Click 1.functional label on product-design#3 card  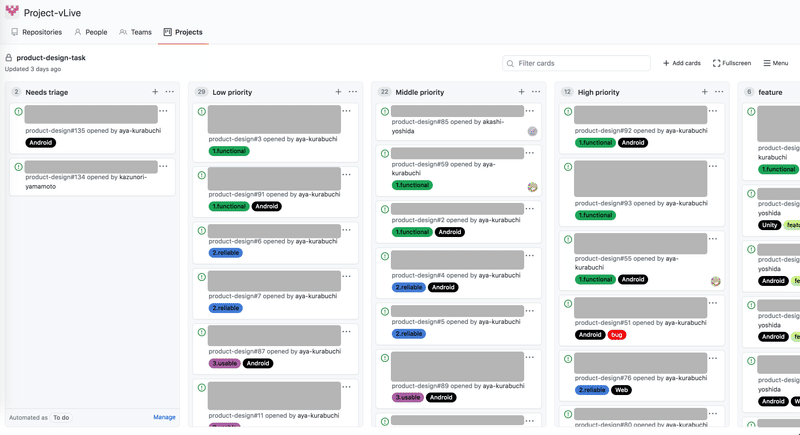pos(229,151)
